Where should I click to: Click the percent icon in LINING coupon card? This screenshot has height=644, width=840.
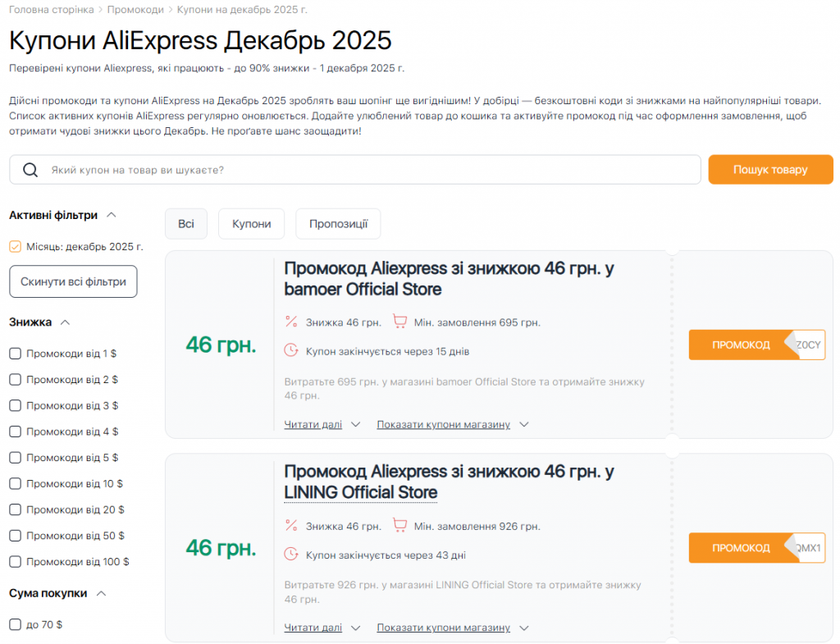pos(291,526)
